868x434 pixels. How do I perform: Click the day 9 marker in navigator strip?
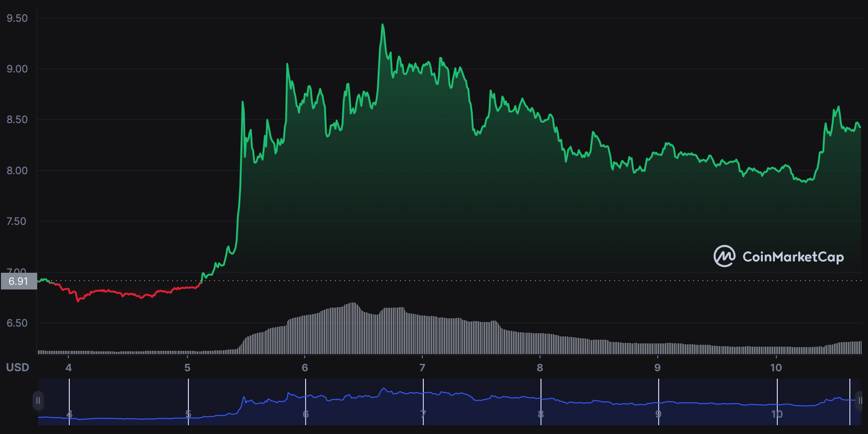[x=659, y=414]
